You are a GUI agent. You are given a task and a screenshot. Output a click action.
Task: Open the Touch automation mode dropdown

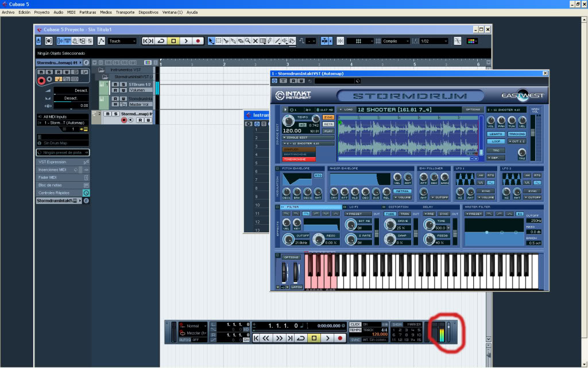122,41
